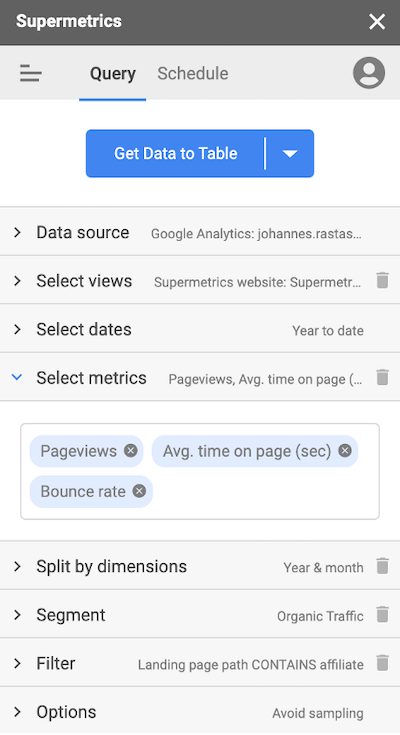Click the 'Avoid sampling' option value

(x=318, y=713)
